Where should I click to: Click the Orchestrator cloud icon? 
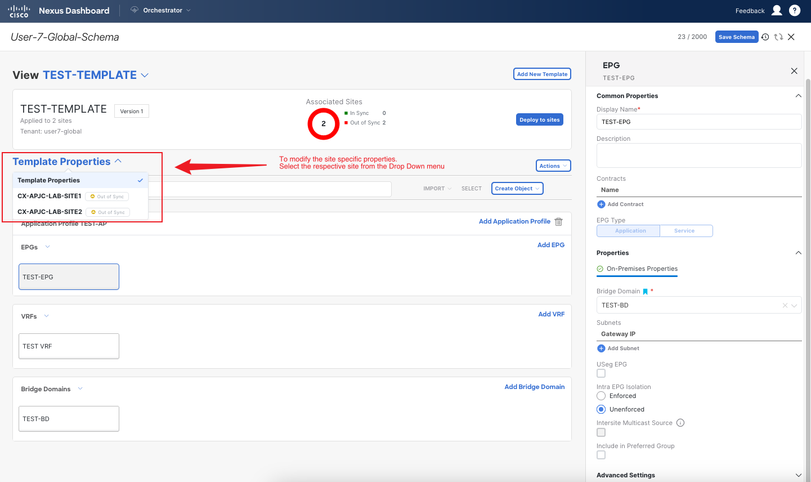coord(134,10)
